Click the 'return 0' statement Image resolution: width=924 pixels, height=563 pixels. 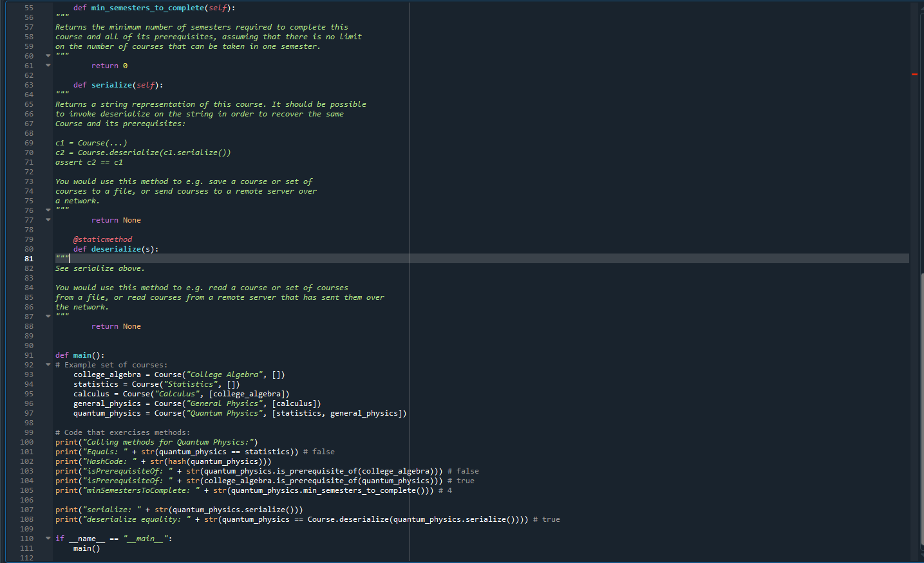point(109,66)
